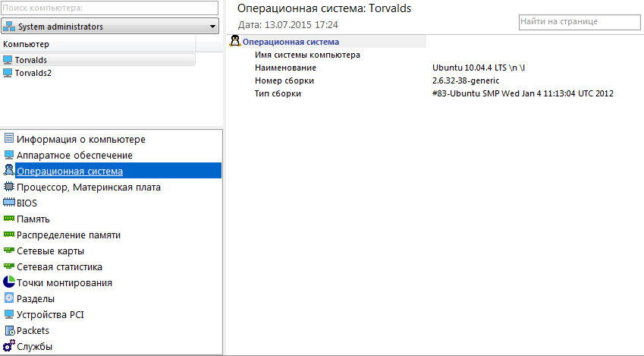Open Информация о компьютере section
This screenshot has height=356, width=644.
[81, 140]
